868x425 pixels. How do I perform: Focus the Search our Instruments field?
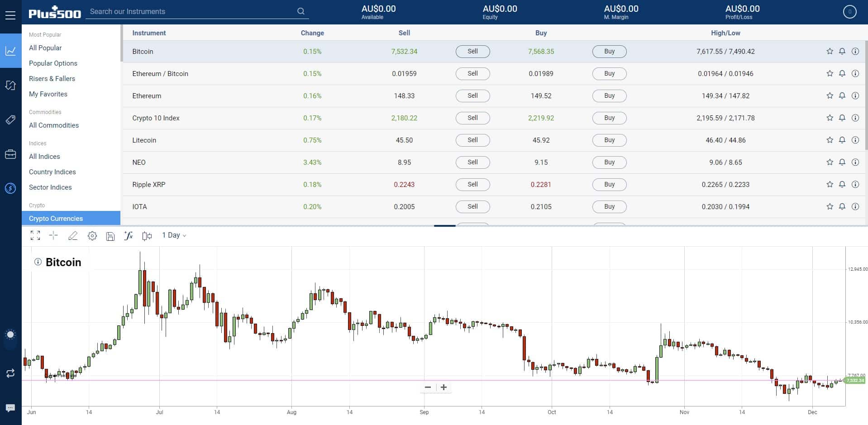point(197,11)
